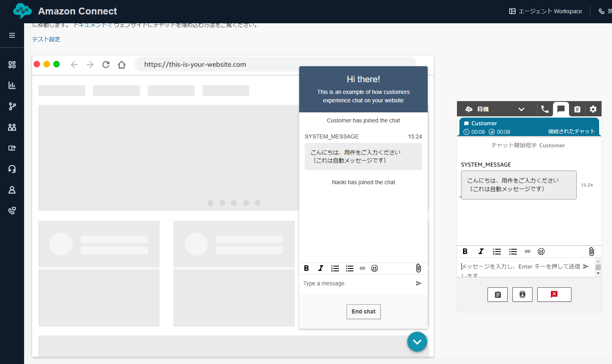The height and width of the screenshot is (364, 612).
Task: Switch to phone tab in agent panel
Action: tap(545, 109)
